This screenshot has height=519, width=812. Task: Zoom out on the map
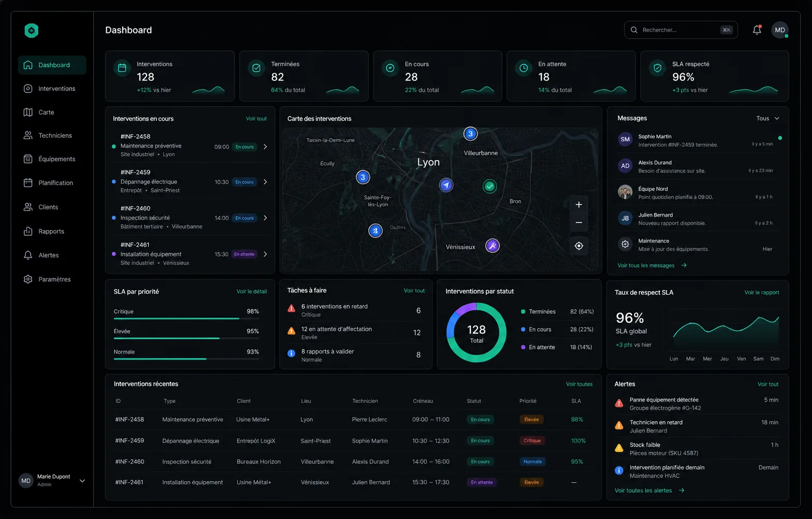[579, 223]
